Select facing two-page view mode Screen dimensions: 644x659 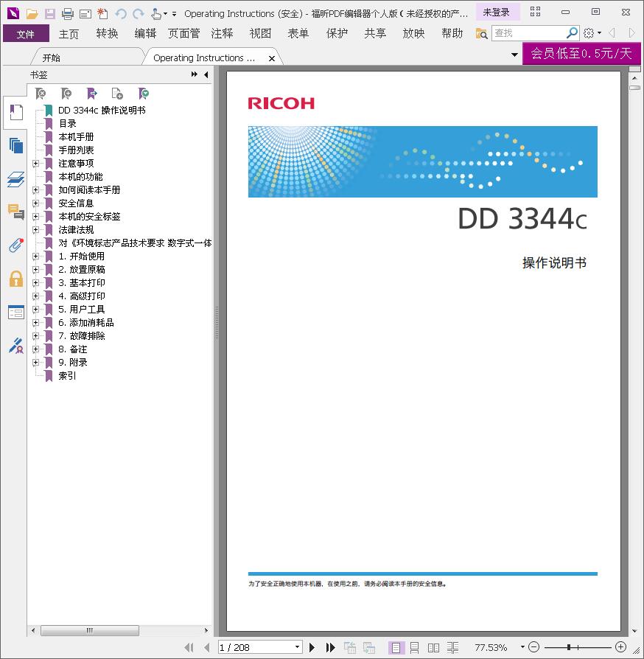pyautogui.click(x=433, y=648)
